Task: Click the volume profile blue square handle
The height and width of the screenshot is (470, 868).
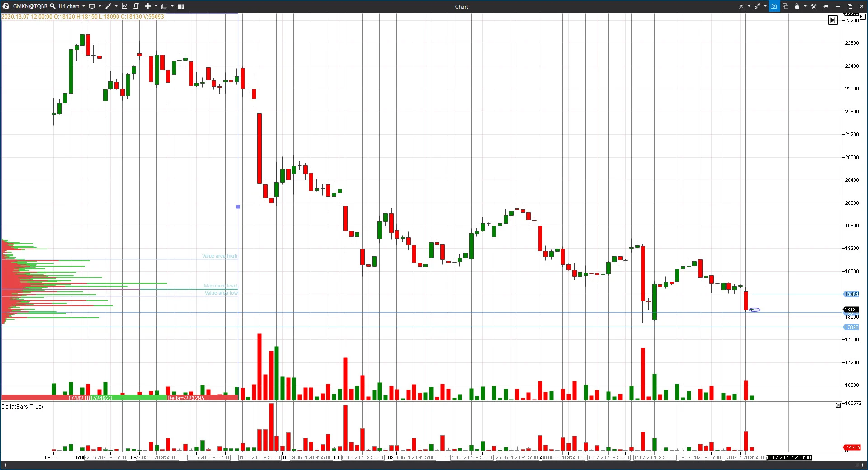Action: pos(238,207)
